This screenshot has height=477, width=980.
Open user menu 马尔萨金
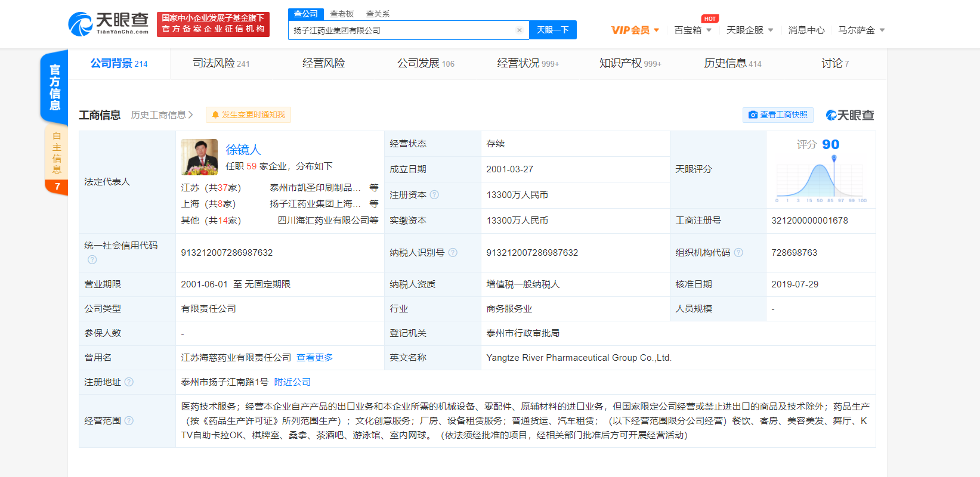[861, 30]
